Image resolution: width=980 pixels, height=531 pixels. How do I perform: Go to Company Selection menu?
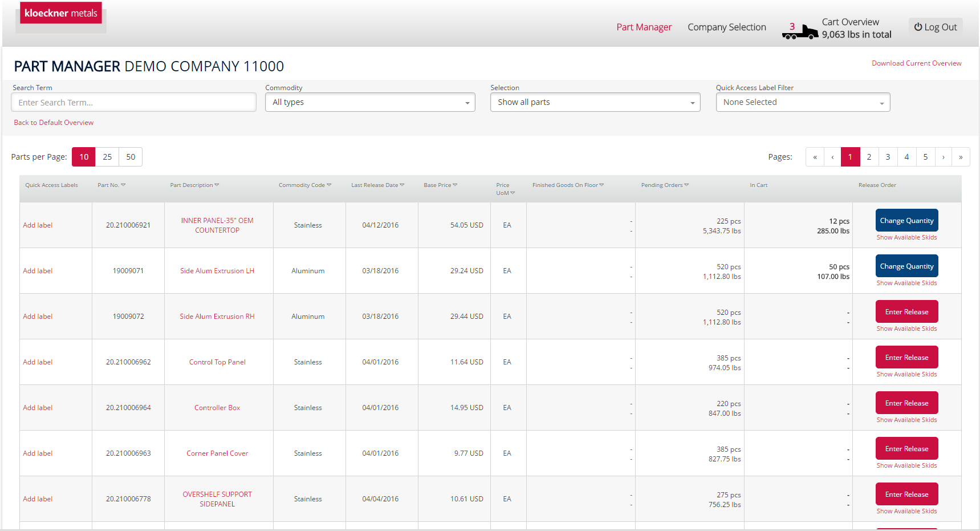pyautogui.click(x=726, y=27)
